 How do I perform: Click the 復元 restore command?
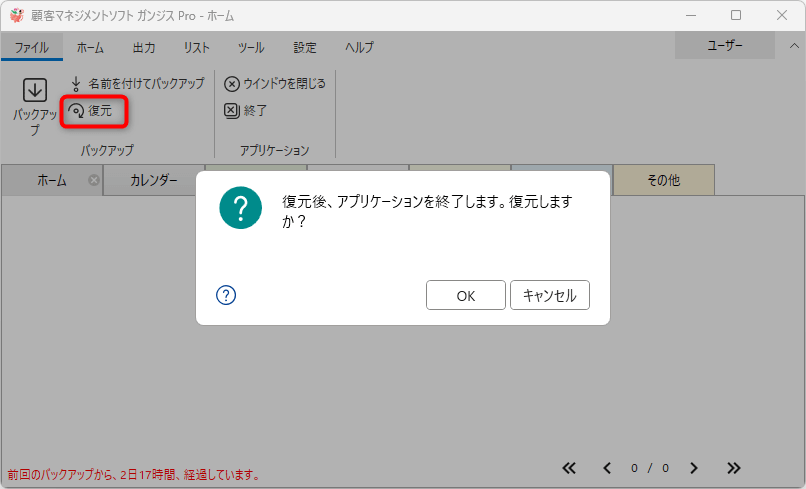coord(90,111)
